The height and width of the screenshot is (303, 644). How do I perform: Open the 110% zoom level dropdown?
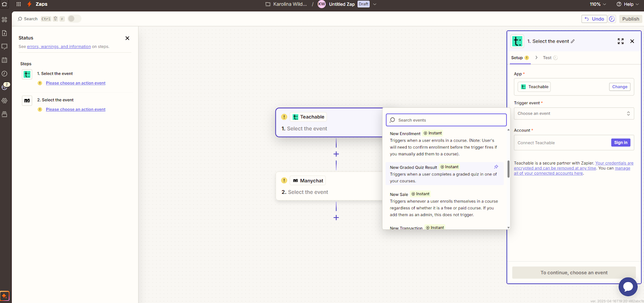(x=598, y=4)
